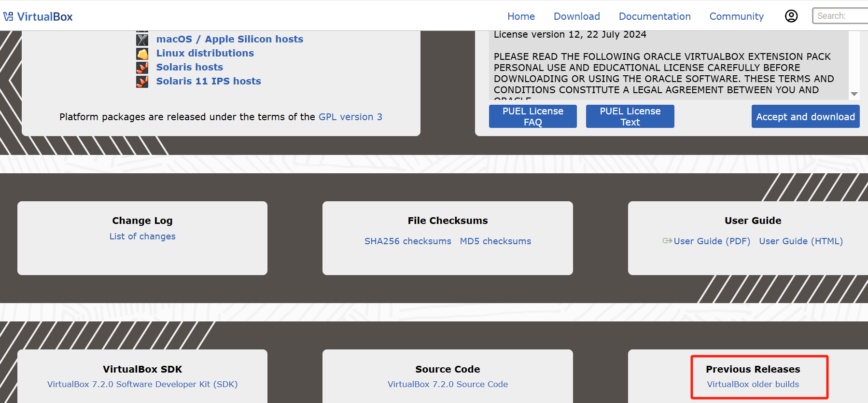Click the Solaris hosts package icon
The image size is (868, 403).
(x=142, y=68)
